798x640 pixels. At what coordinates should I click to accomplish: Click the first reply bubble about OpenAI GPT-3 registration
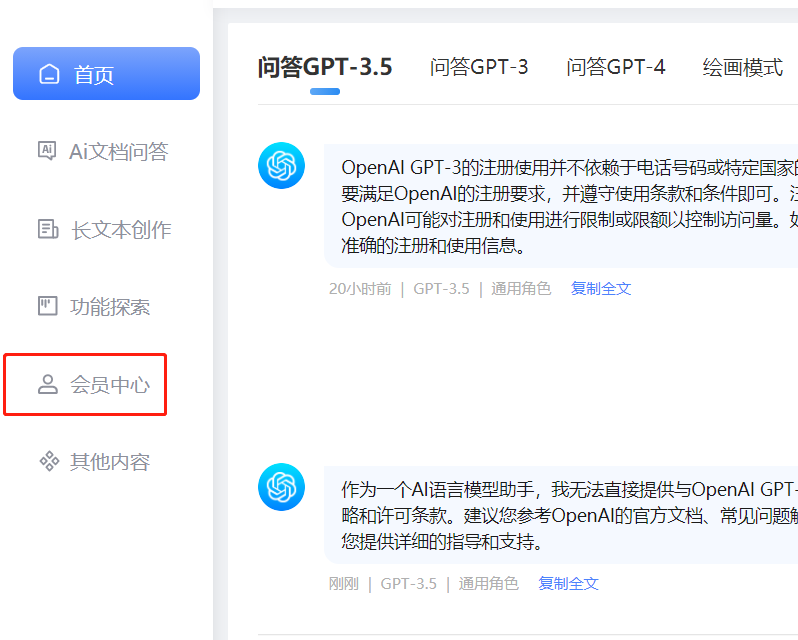click(560, 205)
